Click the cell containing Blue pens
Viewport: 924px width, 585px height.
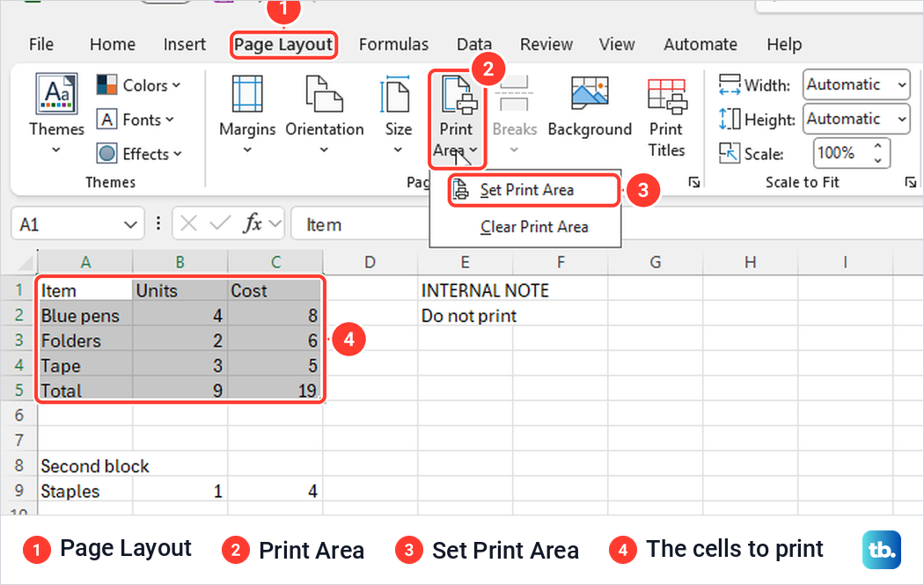[85, 316]
